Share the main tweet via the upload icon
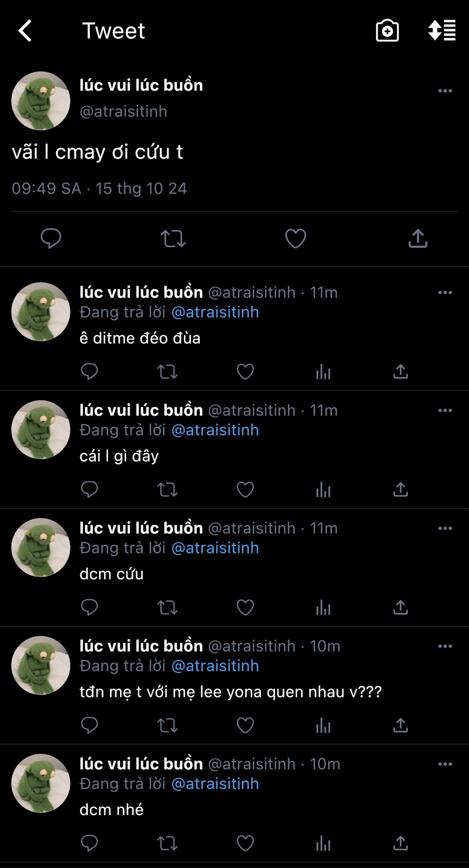This screenshot has width=469, height=868. pos(418,238)
